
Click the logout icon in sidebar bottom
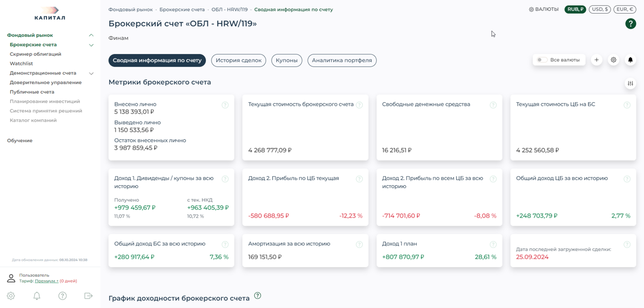[x=88, y=295]
